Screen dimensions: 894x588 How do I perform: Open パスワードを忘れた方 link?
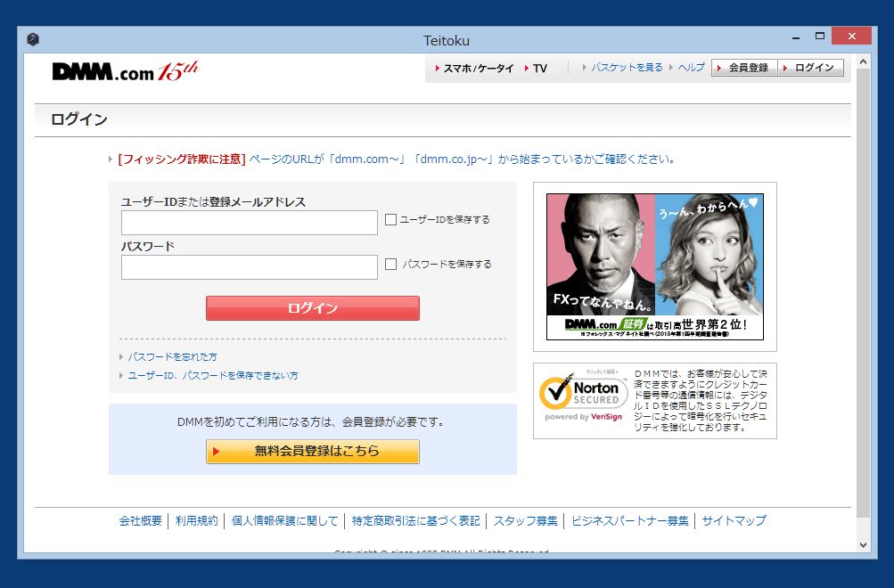[x=172, y=356]
